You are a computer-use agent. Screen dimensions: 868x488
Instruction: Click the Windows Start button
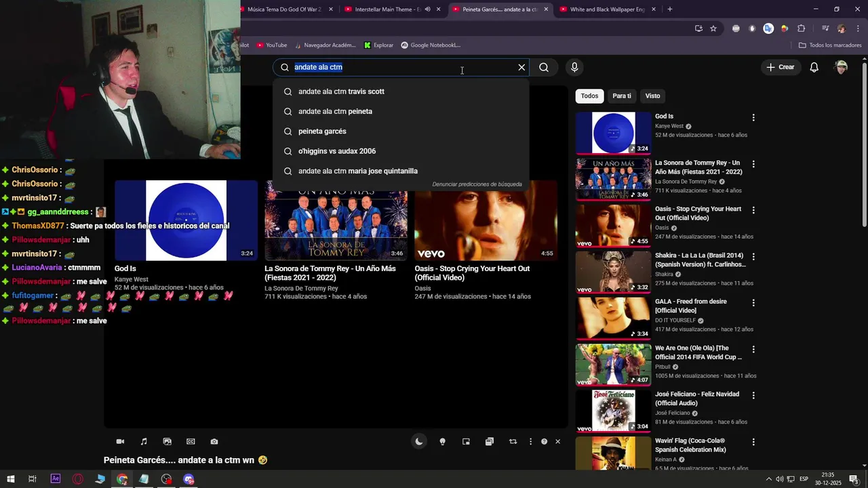11,479
